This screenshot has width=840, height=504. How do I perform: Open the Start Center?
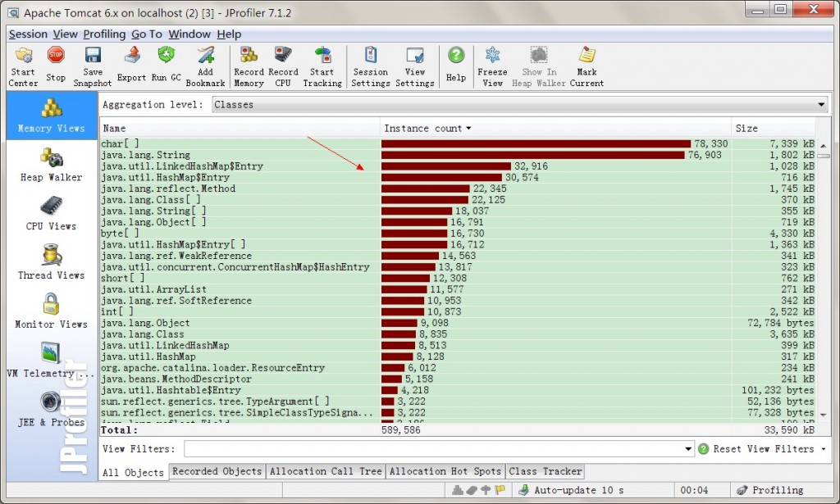coord(22,61)
